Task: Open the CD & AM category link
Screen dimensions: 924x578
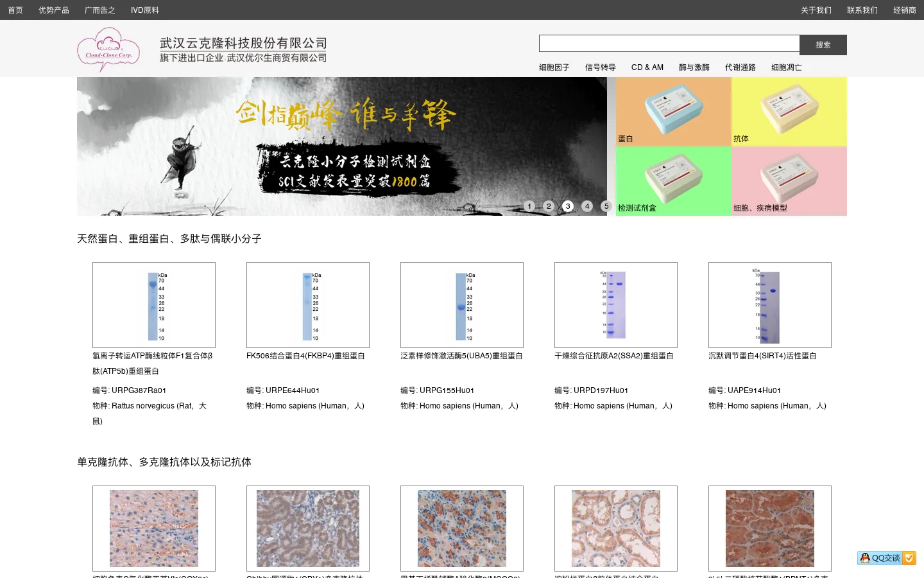Action: coord(647,67)
